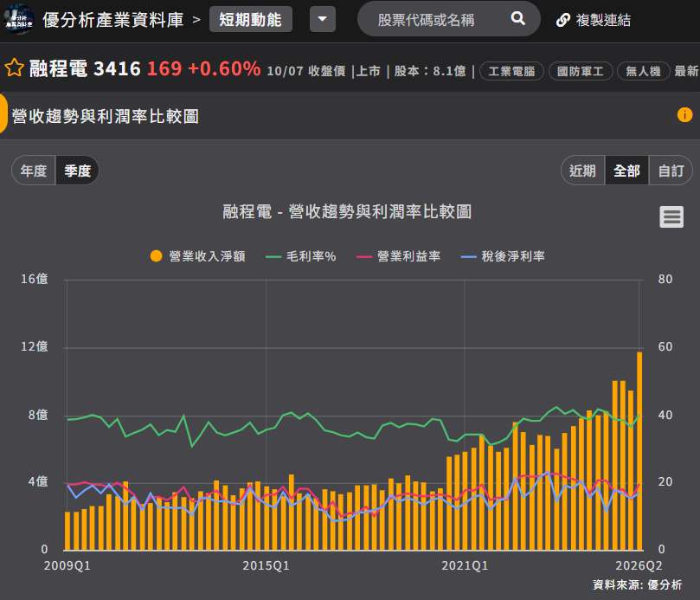Toggle 毛利率% legend series
Screen dimensions: 700x600
pos(300,256)
